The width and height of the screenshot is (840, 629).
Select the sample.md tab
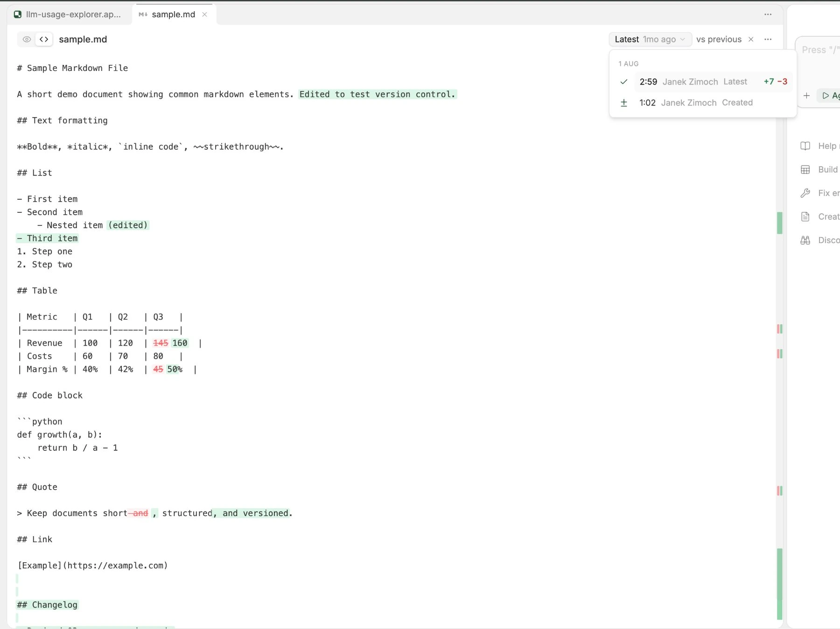[174, 14]
